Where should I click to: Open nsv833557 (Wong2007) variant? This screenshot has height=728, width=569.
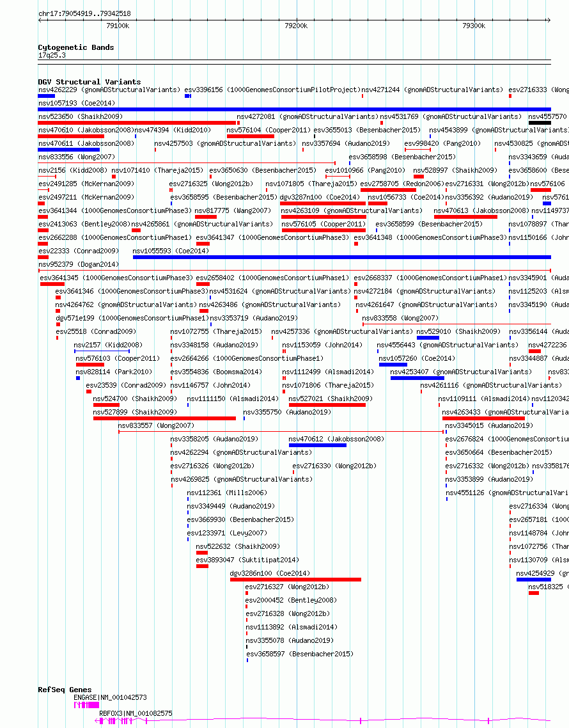(157, 426)
